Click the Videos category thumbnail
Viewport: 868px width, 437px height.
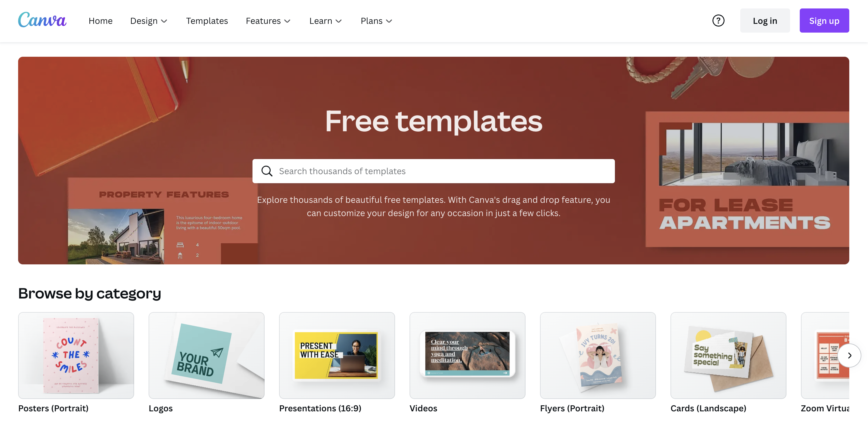[467, 355]
